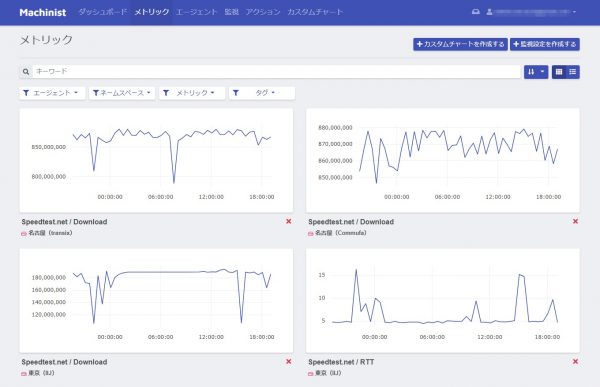Open the カスタムチャート nav item

pos(315,12)
